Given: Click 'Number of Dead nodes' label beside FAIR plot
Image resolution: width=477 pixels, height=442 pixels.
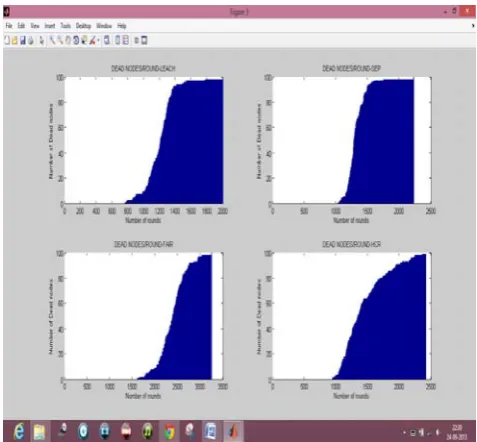Looking at the screenshot, I should pos(51,317).
